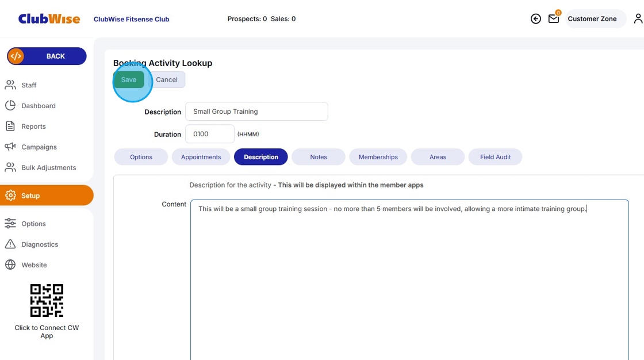This screenshot has width=644, height=360.
Task: Click the Bulk Adjustments people icon
Action: click(x=10, y=167)
